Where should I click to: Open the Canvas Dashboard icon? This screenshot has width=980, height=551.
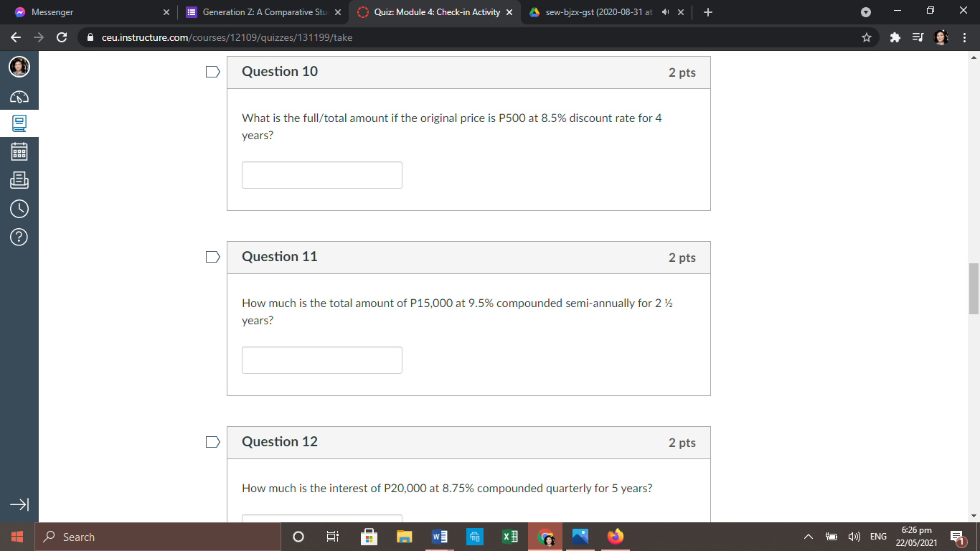(19, 97)
